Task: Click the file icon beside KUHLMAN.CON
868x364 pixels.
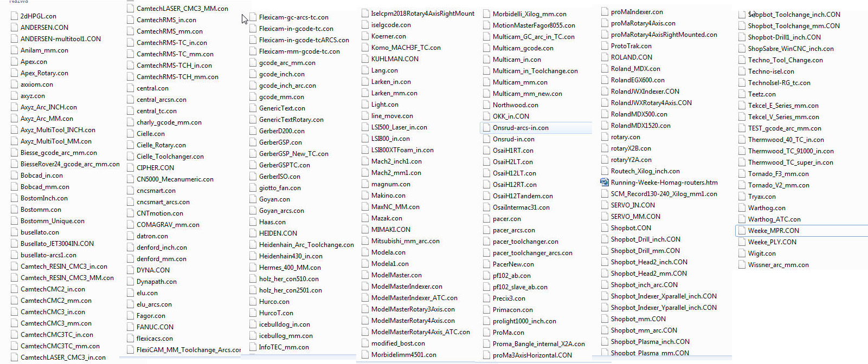Action: tap(365, 59)
